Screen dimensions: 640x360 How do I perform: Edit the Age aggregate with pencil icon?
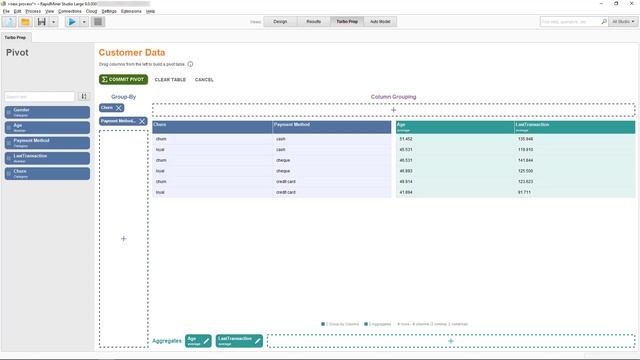click(x=207, y=341)
